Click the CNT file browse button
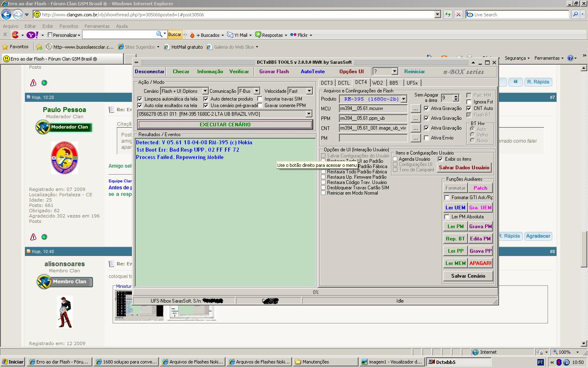The image size is (588, 368). (x=415, y=128)
